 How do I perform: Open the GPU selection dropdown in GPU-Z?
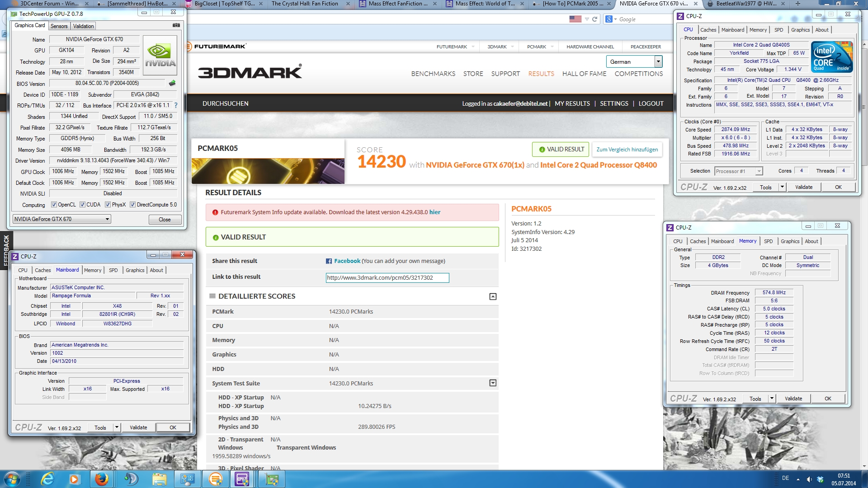[x=61, y=219]
